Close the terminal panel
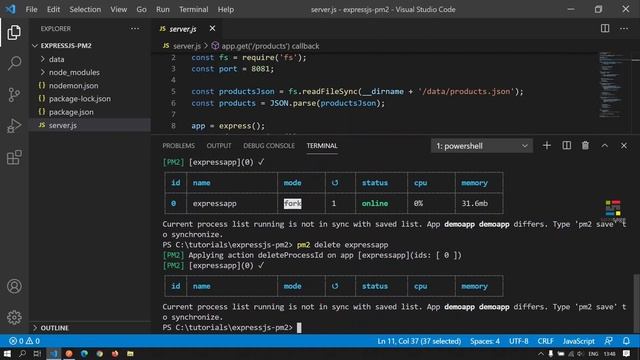Image resolution: width=640 pixels, height=360 pixels. (624, 146)
